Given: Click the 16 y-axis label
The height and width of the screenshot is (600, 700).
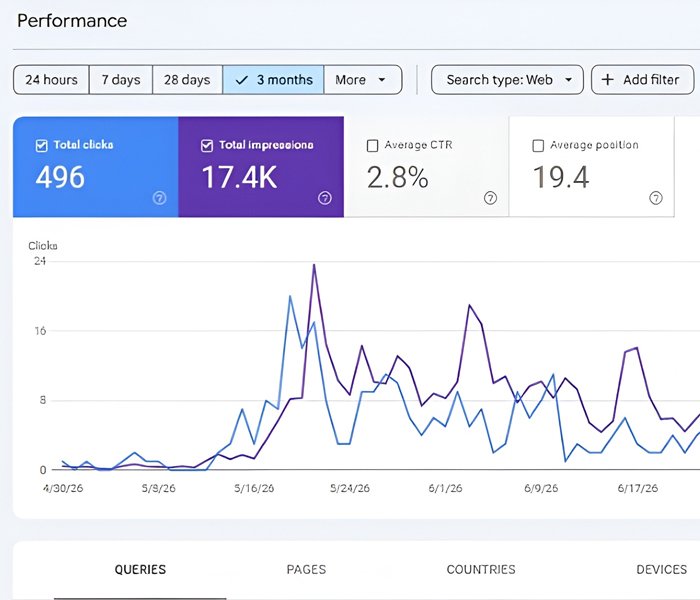Looking at the screenshot, I should point(40,331).
